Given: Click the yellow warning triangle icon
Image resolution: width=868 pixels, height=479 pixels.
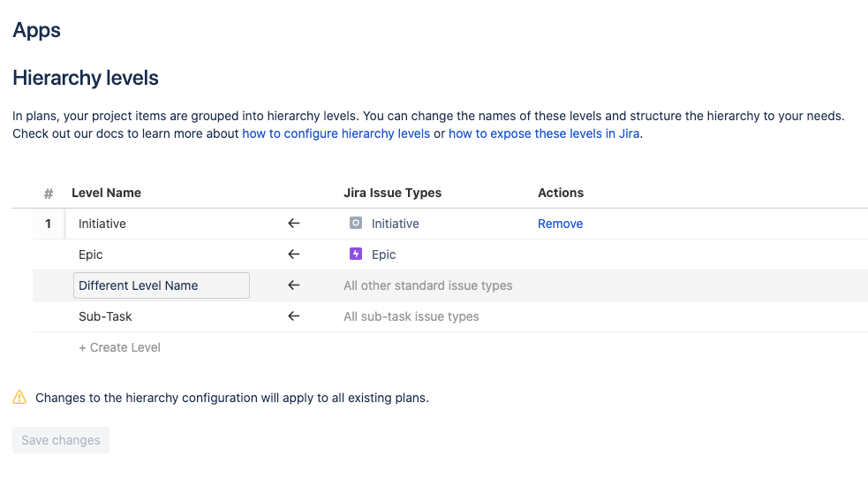Looking at the screenshot, I should (x=19, y=398).
